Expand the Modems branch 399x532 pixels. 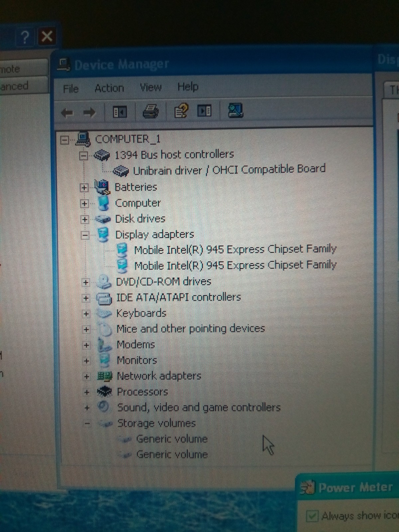86,345
